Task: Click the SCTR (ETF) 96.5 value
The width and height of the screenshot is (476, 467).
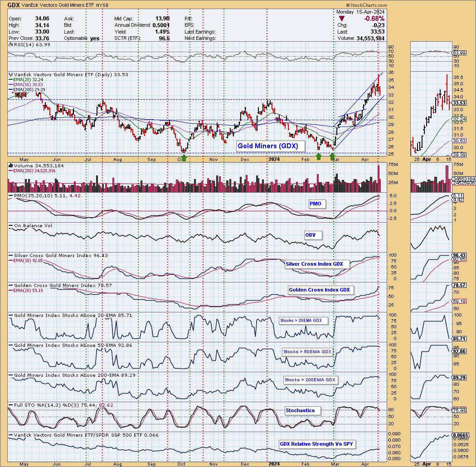Action: (x=164, y=38)
